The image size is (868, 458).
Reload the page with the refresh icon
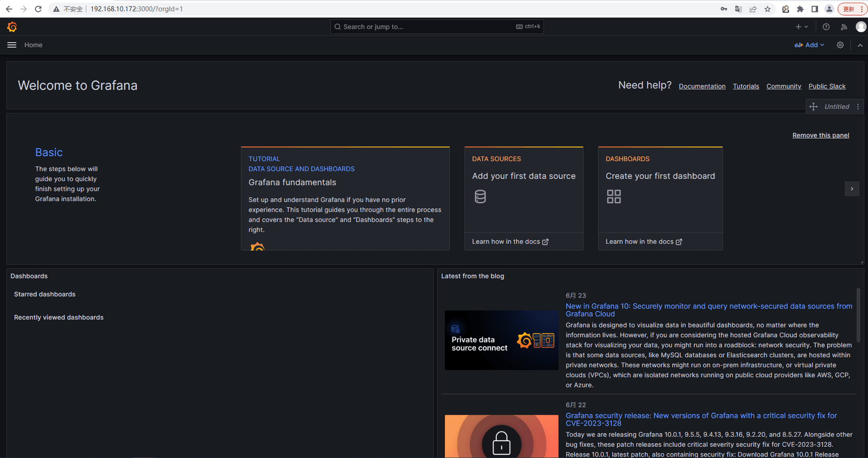(x=38, y=9)
